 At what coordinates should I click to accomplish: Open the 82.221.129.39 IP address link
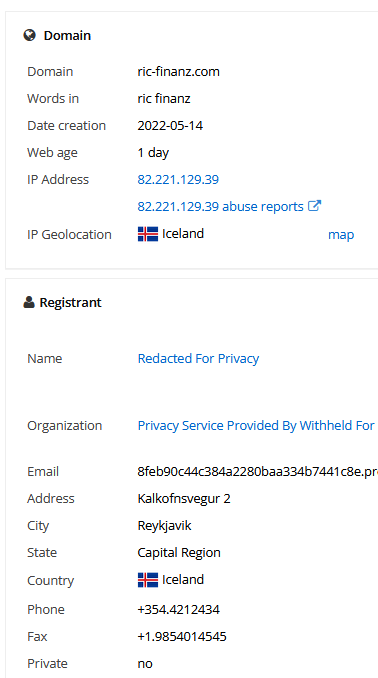click(x=178, y=179)
